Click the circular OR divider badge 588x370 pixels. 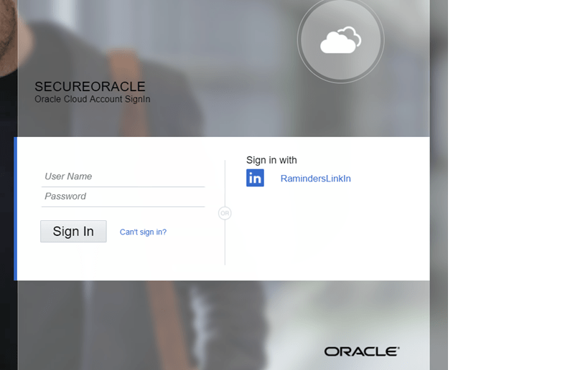225,213
